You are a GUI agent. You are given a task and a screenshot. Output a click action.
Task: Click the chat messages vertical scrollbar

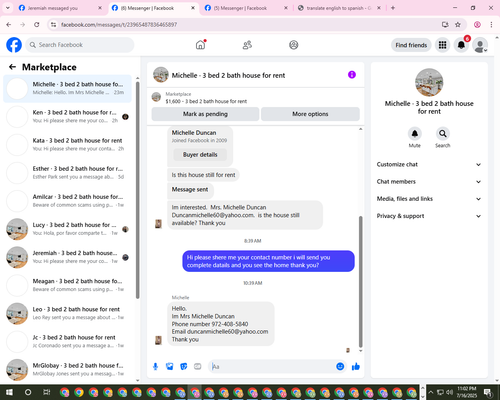[x=360, y=282]
